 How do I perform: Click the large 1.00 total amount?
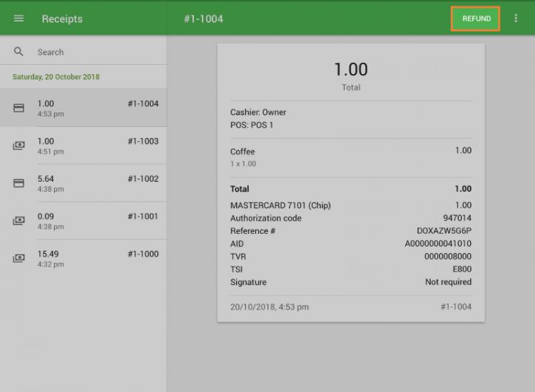click(351, 70)
